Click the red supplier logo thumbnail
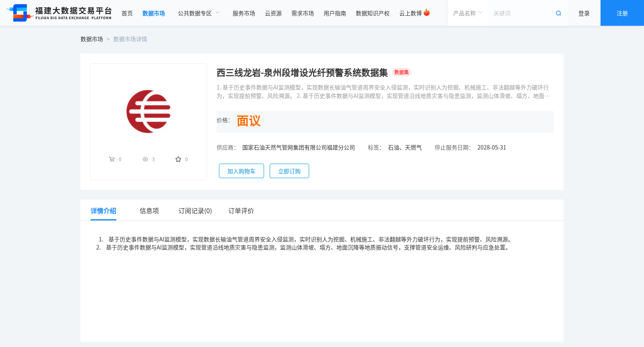This screenshot has height=347, width=644. [149, 112]
